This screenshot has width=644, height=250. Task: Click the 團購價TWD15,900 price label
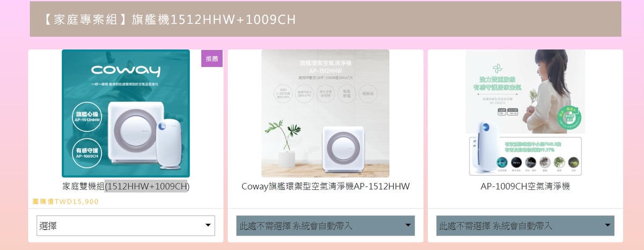[65, 202]
